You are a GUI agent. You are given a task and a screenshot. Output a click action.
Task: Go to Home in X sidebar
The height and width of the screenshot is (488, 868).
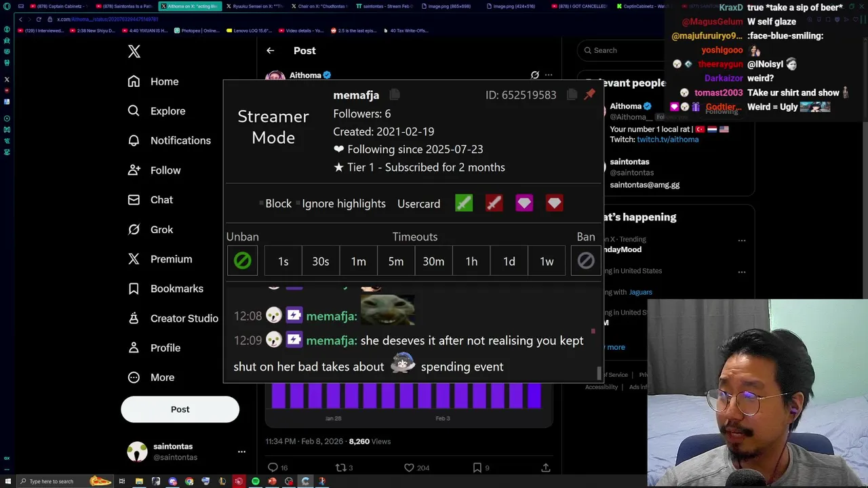(x=153, y=81)
